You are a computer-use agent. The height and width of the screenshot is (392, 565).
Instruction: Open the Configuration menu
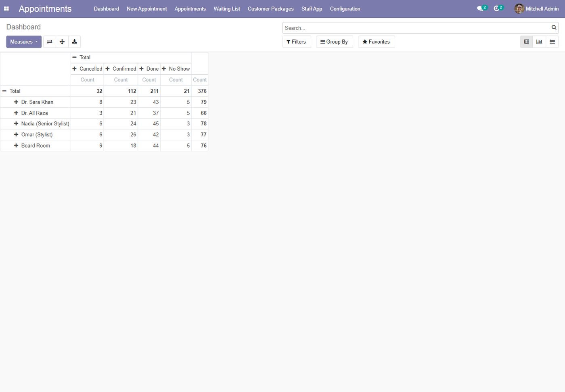coord(345,8)
